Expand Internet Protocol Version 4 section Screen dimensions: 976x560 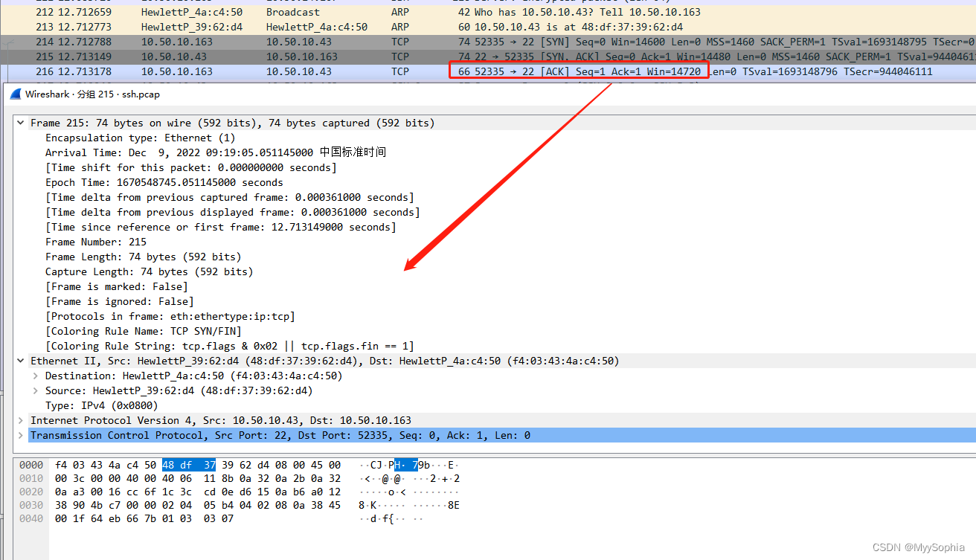pyautogui.click(x=22, y=420)
